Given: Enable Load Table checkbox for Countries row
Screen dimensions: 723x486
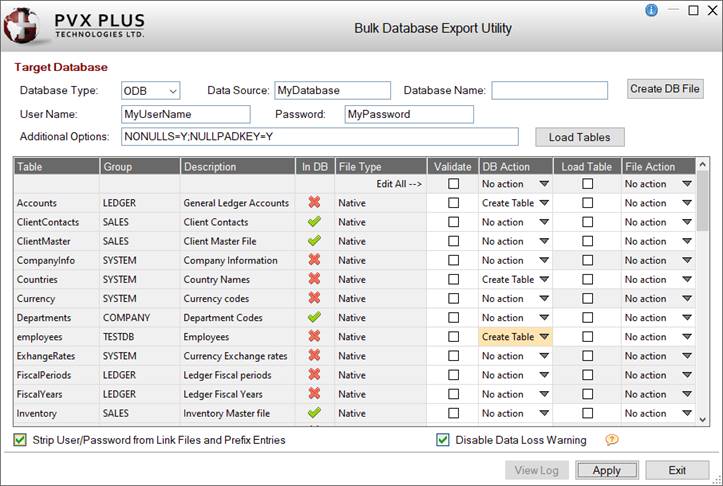Looking at the screenshot, I should (x=588, y=279).
